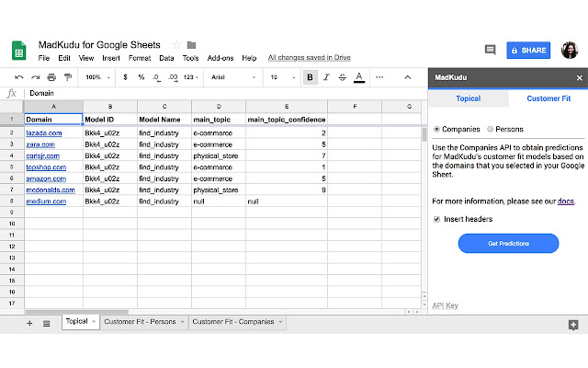Select the Companies radio button
The height and width of the screenshot is (368, 588).
pos(436,129)
